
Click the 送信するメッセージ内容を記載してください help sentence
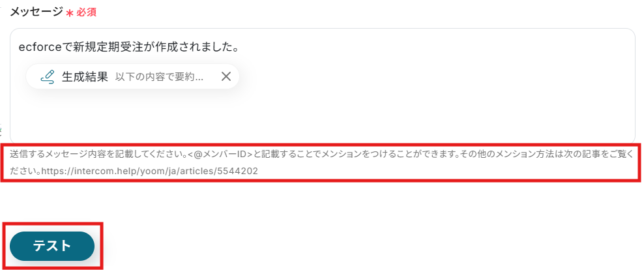tap(102, 155)
